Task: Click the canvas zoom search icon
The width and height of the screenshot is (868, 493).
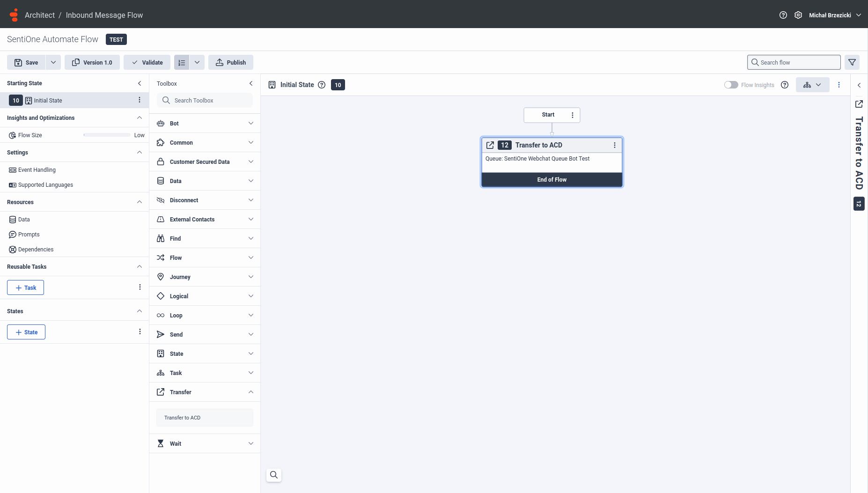Action: [274, 475]
